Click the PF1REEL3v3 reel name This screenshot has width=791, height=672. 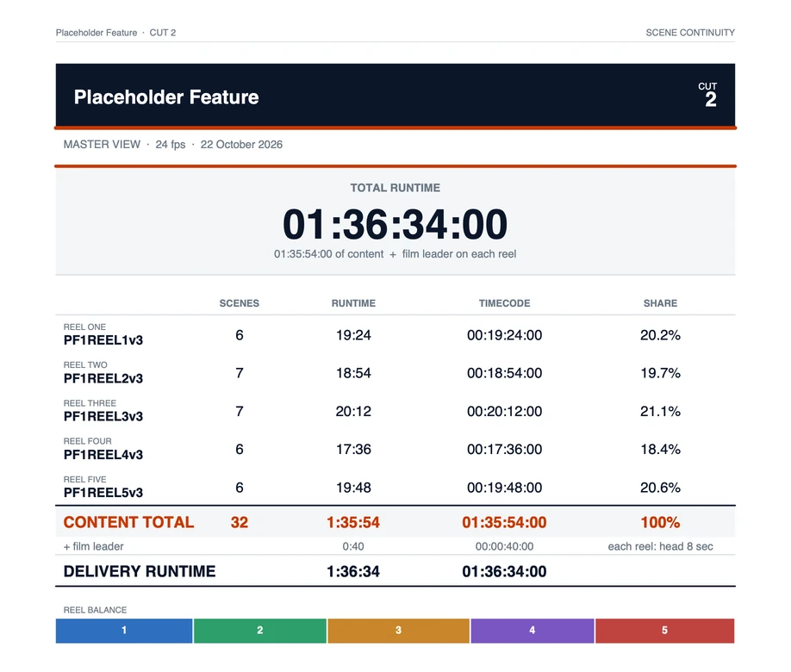103,417
